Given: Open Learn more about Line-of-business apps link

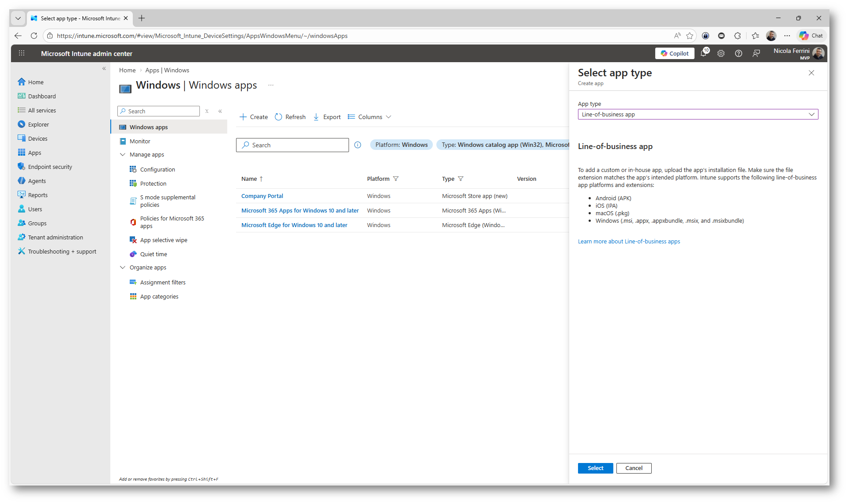Looking at the screenshot, I should click(x=629, y=241).
